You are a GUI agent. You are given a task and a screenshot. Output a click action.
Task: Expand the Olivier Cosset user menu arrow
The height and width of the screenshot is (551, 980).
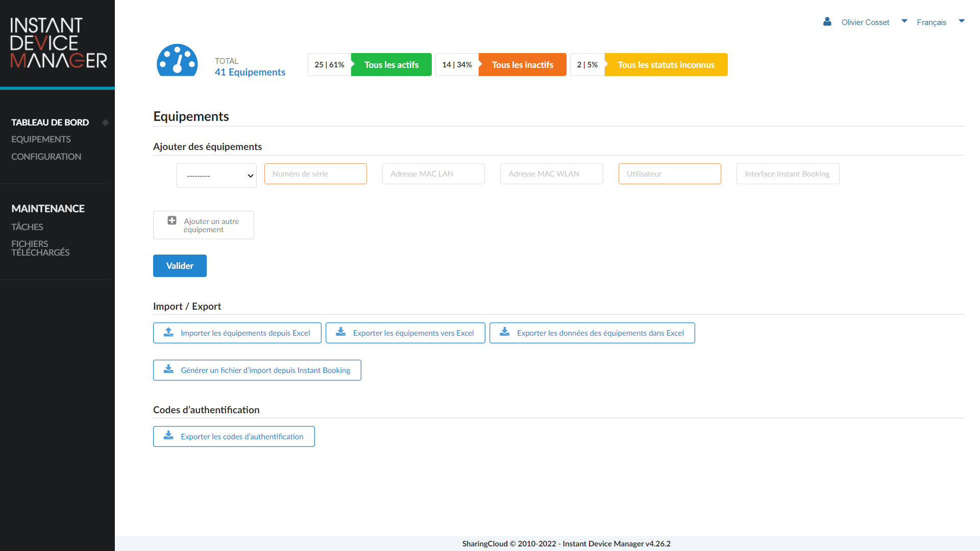point(904,21)
